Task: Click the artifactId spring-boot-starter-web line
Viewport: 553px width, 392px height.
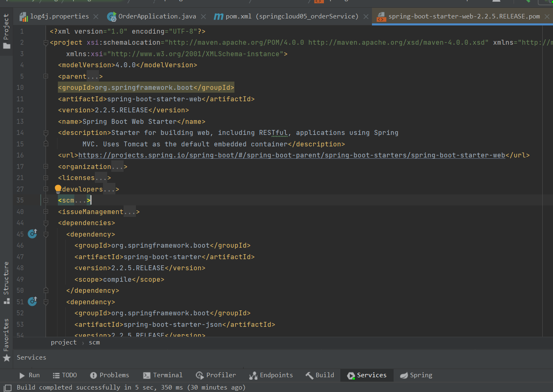Action: (x=156, y=99)
